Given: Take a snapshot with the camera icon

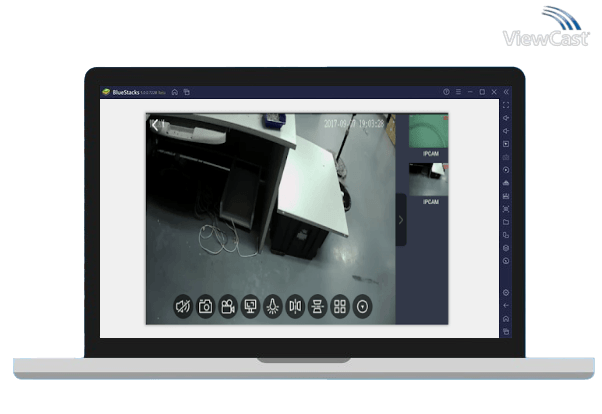Looking at the screenshot, I should (x=205, y=306).
